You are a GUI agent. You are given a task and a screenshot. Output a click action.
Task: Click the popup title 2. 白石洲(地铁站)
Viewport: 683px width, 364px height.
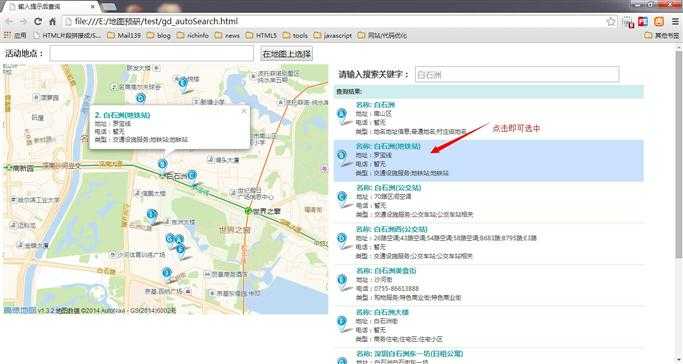(x=122, y=115)
